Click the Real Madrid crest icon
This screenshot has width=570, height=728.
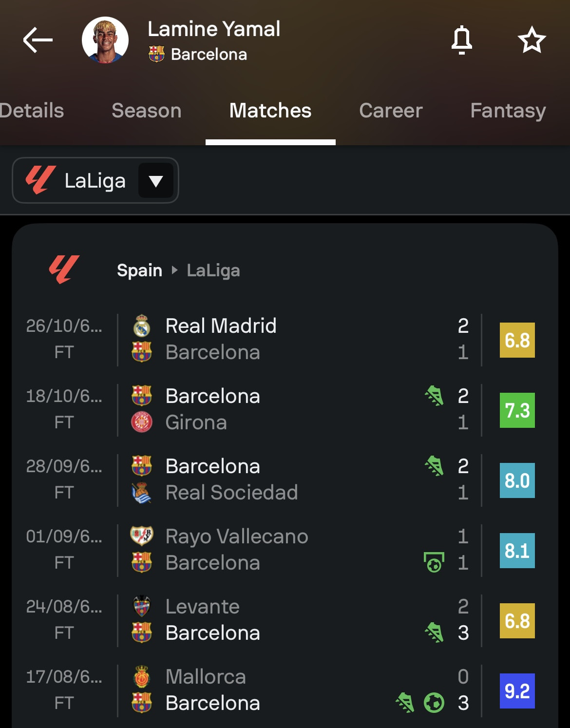pyautogui.click(x=142, y=326)
